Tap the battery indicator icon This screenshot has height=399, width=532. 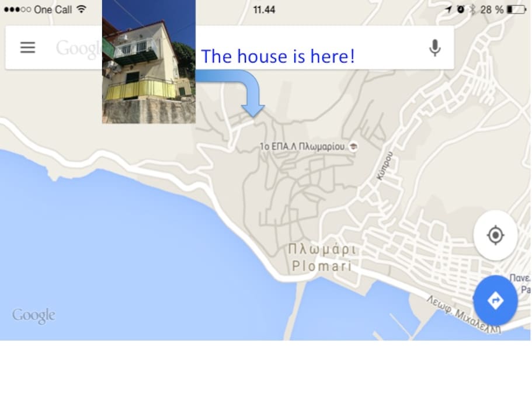click(517, 9)
